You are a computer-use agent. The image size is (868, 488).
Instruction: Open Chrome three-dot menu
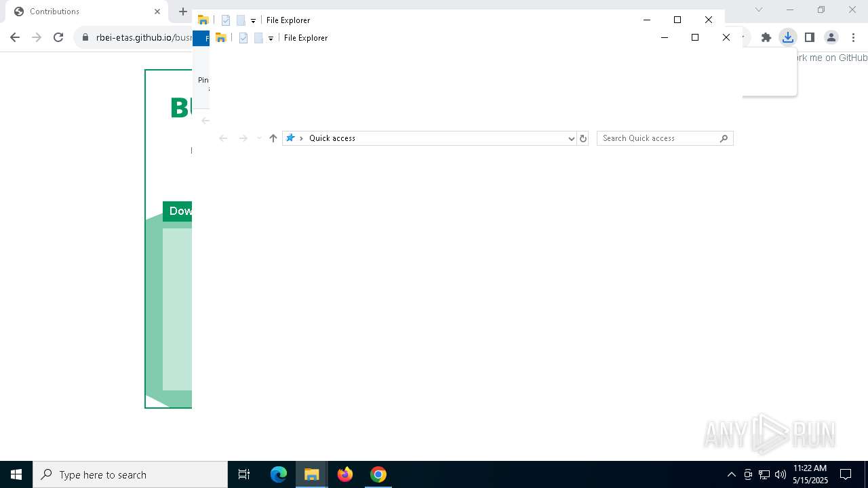point(854,38)
